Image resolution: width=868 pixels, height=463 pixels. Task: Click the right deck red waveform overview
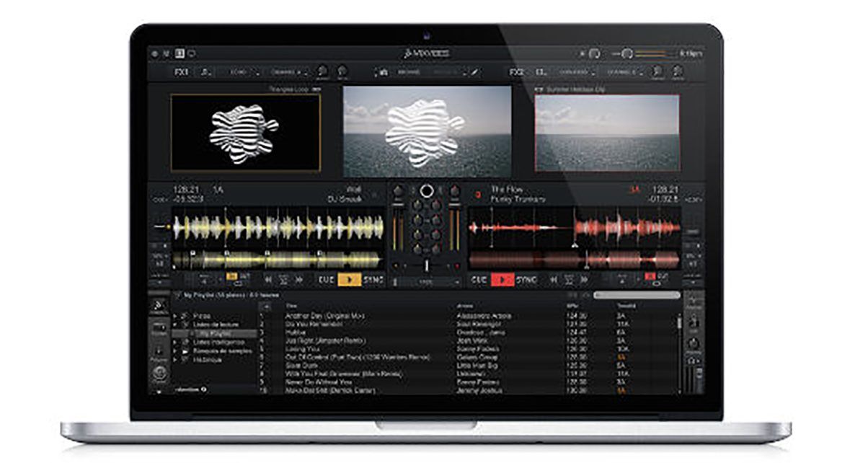pyautogui.click(x=575, y=260)
